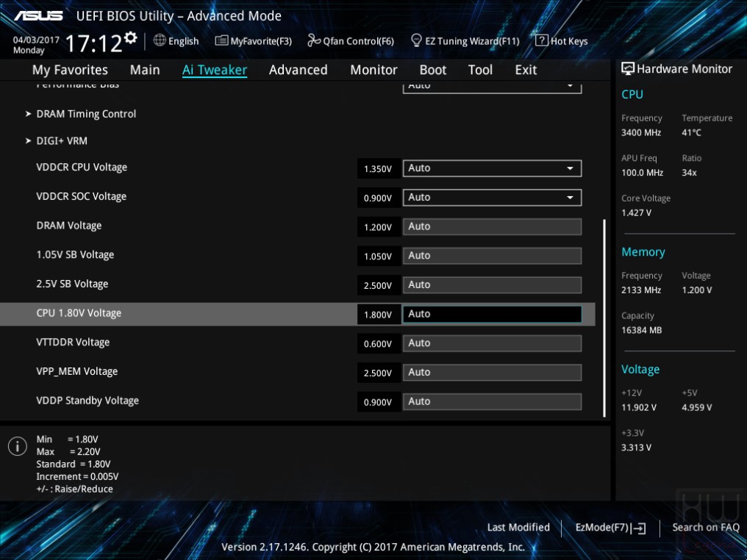
Task: Click the 0.600V current value box
Action: [x=378, y=344]
